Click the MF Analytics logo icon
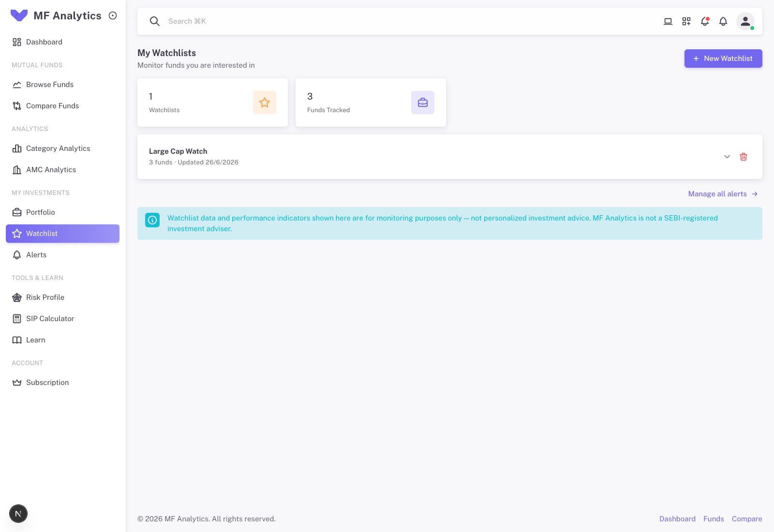Viewport: 774px width, 532px height. pyautogui.click(x=19, y=15)
